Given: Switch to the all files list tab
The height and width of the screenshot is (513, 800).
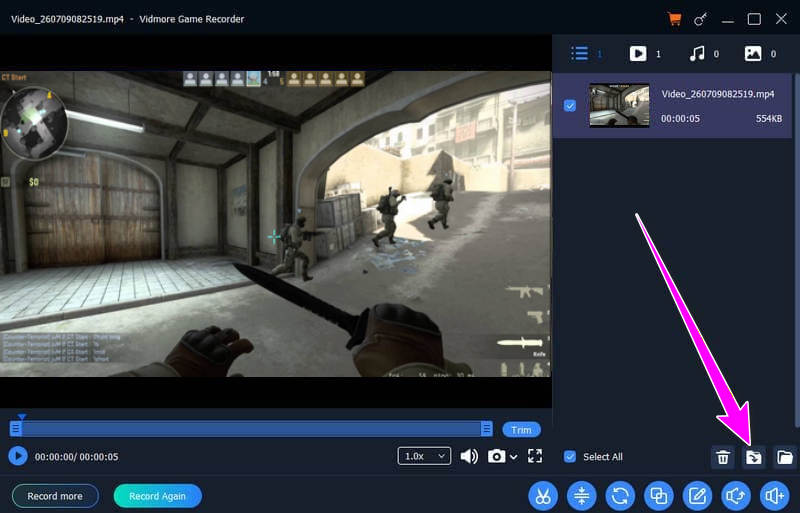Looking at the screenshot, I should (x=580, y=54).
